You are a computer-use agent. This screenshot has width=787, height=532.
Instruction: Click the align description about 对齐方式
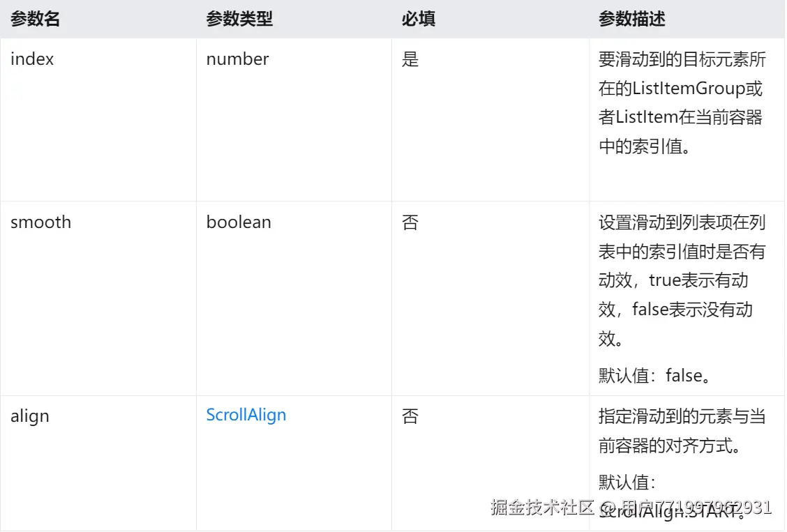tap(682, 431)
